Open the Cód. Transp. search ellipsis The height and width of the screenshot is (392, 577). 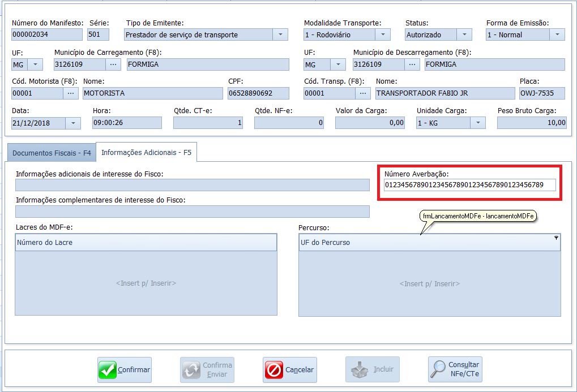tap(363, 93)
